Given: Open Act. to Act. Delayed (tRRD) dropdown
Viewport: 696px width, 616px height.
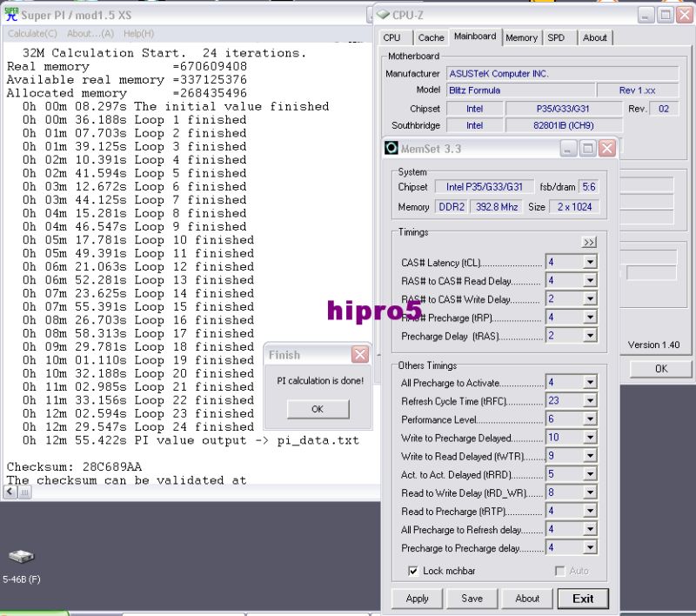Looking at the screenshot, I should 590,474.
